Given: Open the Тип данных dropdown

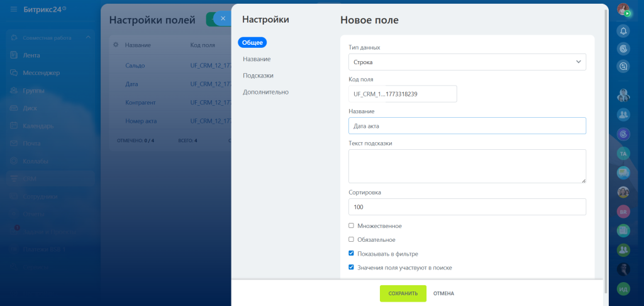Looking at the screenshot, I should pyautogui.click(x=467, y=62).
